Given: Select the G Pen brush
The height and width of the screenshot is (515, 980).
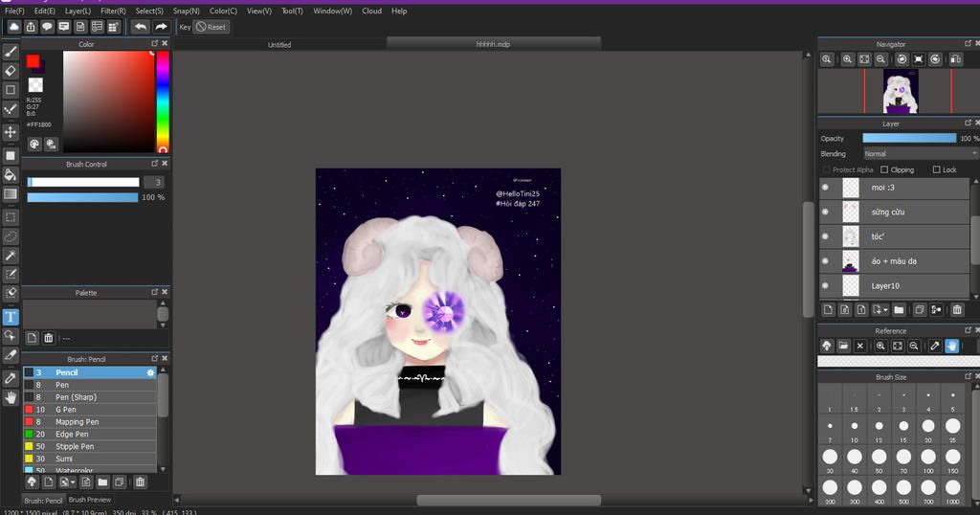Looking at the screenshot, I should click(90, 410).
